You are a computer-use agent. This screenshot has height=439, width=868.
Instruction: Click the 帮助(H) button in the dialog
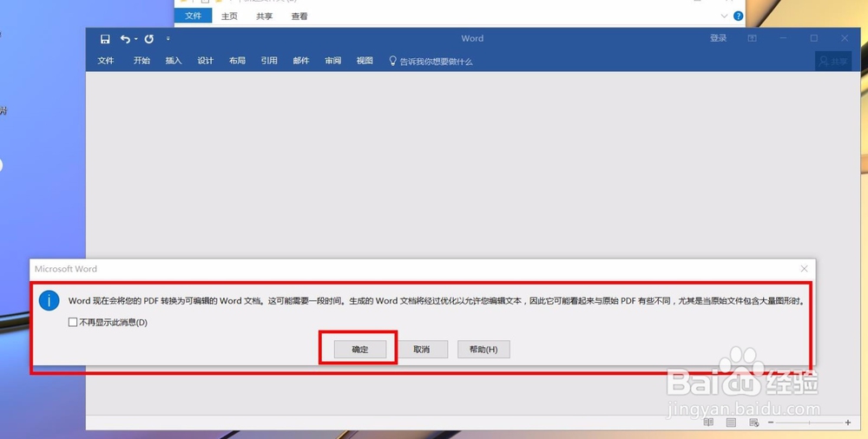pos(483,350)
